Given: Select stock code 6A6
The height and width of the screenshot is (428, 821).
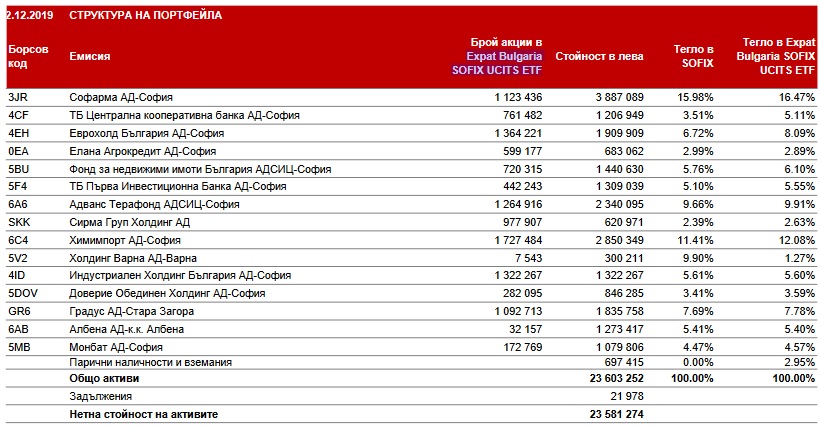Looking at the screenshot, I should [19, 204].
